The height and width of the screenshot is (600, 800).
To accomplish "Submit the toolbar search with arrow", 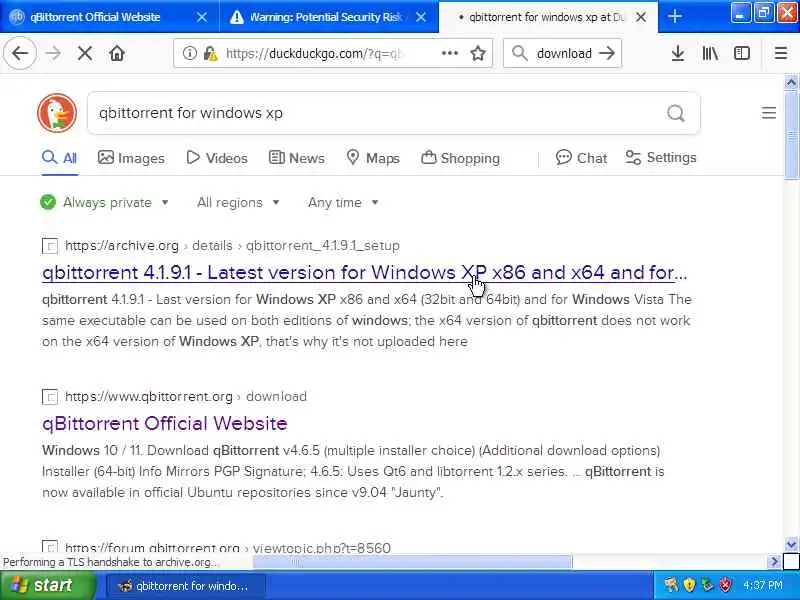I will tap(607, 53).
